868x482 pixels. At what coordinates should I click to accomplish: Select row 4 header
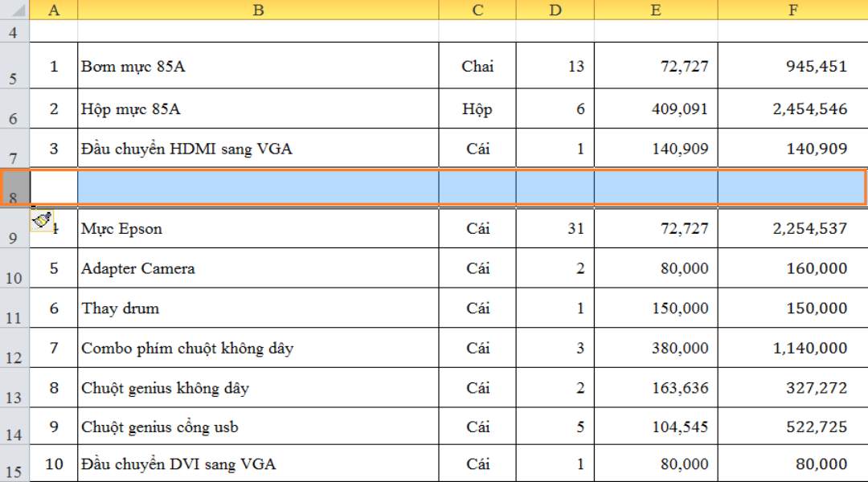14,31
